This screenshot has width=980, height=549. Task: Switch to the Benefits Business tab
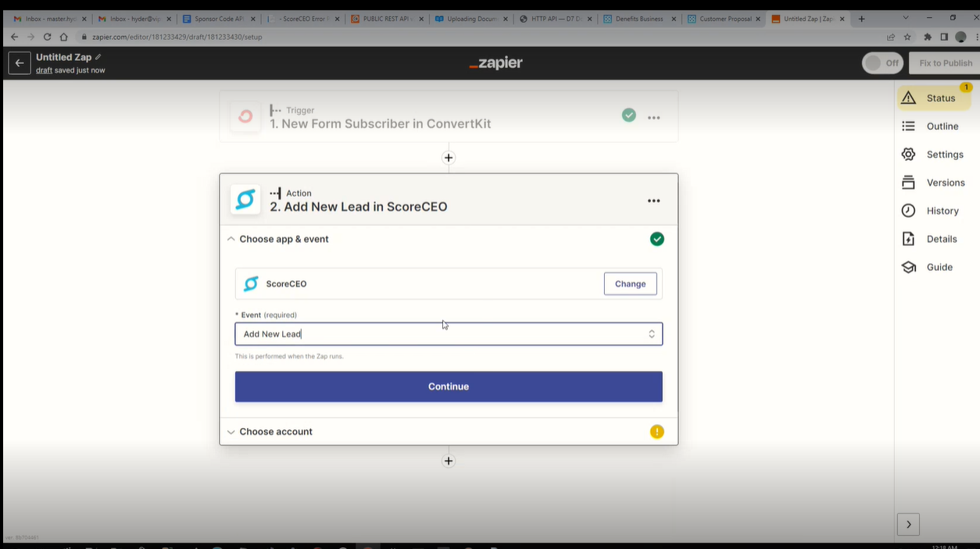[x=639, y=19]
